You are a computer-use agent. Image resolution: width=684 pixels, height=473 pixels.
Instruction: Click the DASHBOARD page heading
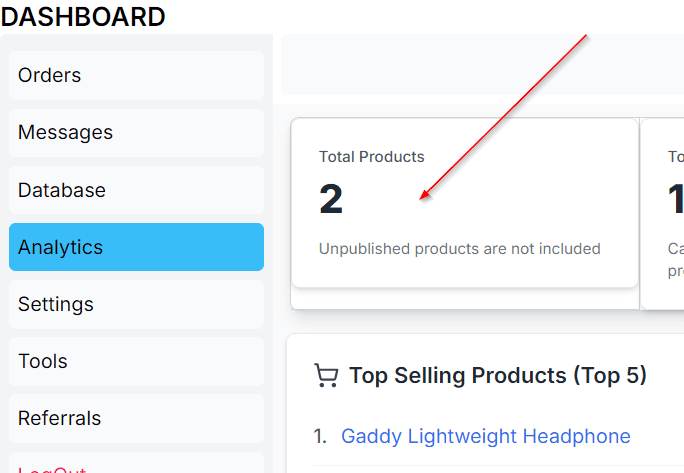(x=83, y=17)
